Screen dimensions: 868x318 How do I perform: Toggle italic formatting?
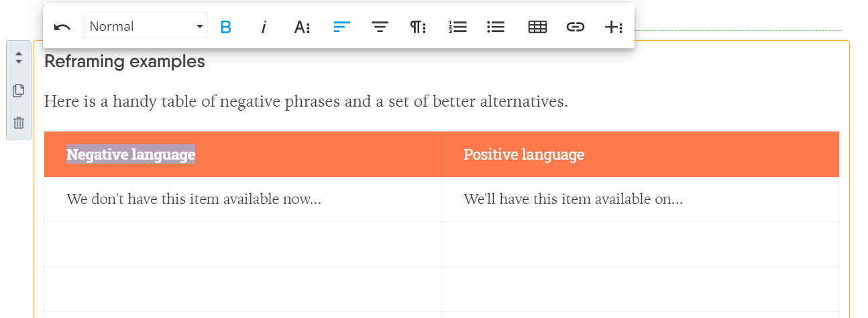coord(264,27)
